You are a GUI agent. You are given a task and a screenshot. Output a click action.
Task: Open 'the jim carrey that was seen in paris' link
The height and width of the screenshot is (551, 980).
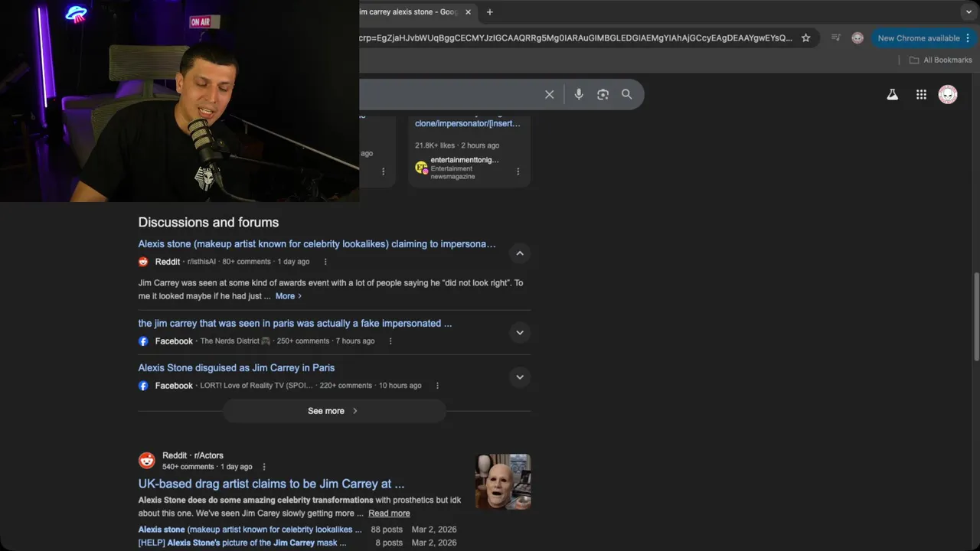point(295,324)
